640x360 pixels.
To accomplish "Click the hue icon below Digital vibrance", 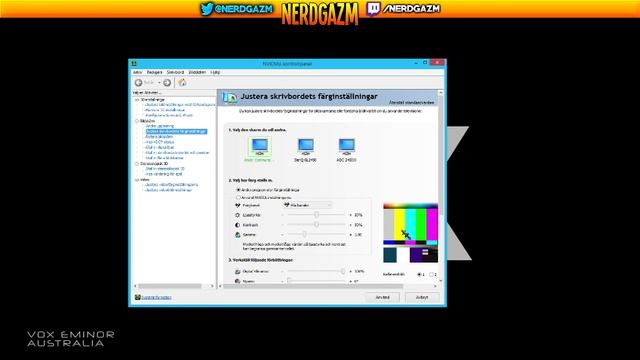I will pyautogui.click(x=238, y=281).
